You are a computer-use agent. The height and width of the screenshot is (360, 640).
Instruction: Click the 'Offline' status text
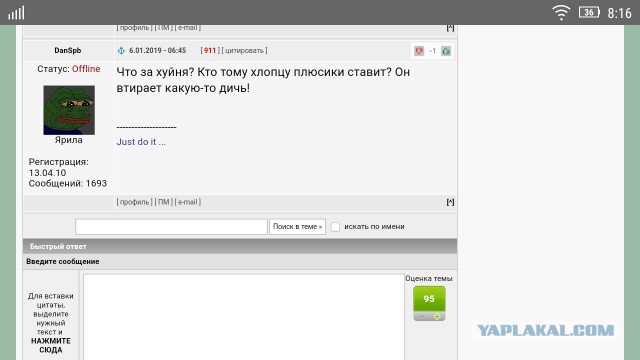point(86,69)
